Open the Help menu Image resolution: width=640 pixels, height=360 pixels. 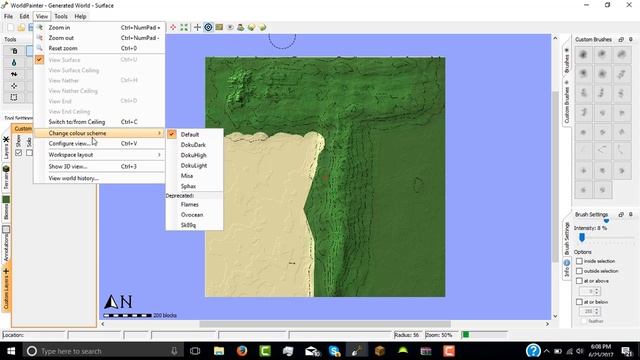[80, 16]
